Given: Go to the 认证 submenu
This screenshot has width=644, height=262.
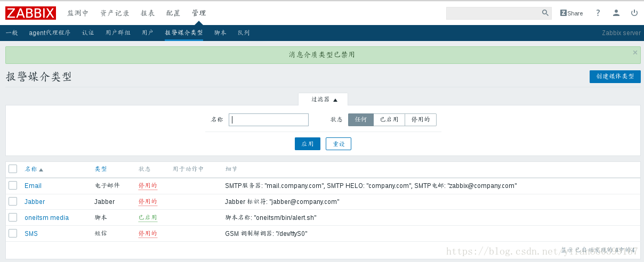Looking at the screenshot, I should coord(88,33).
